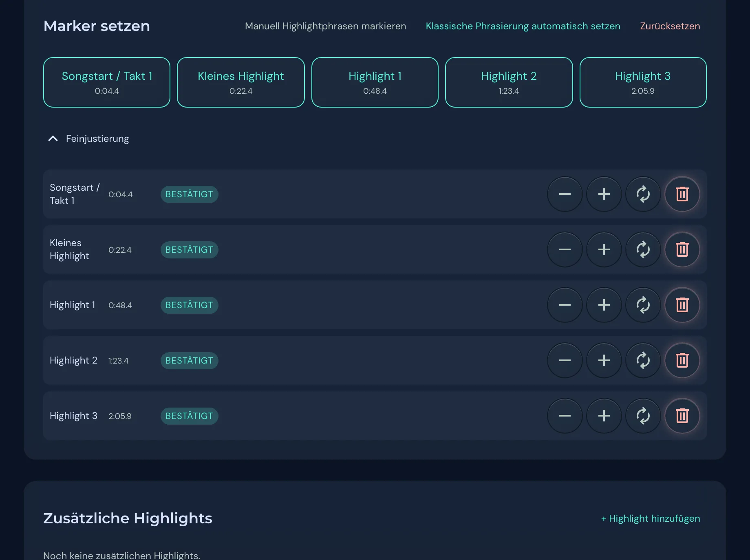Click plus icon in Songstart / Takt 1 row
This screenshot has height=560, width=750.
pyautogui.click(x=604, y=194)
